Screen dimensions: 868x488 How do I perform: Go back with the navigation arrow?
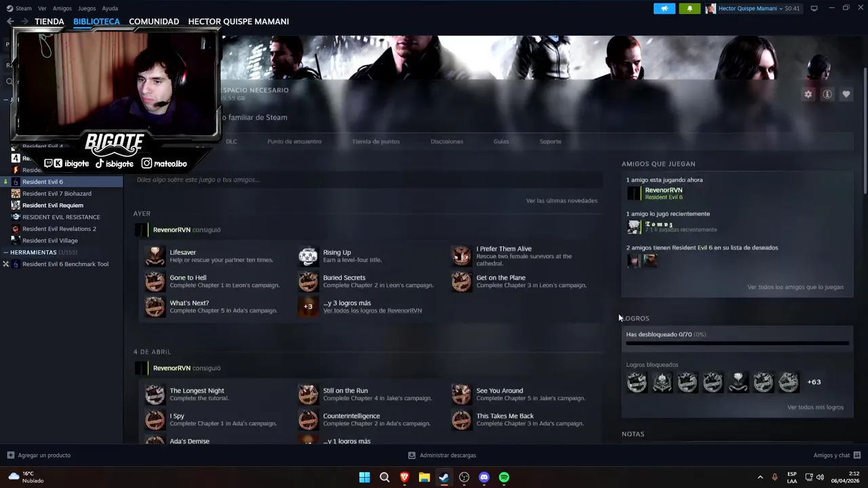pos(10,22)
